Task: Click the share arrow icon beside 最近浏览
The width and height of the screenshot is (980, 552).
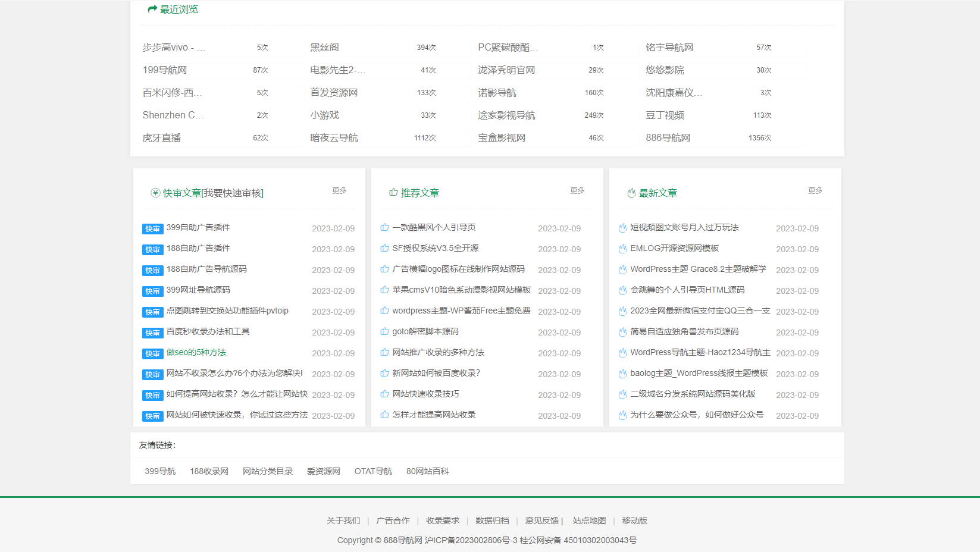Action: click(151, 8)
